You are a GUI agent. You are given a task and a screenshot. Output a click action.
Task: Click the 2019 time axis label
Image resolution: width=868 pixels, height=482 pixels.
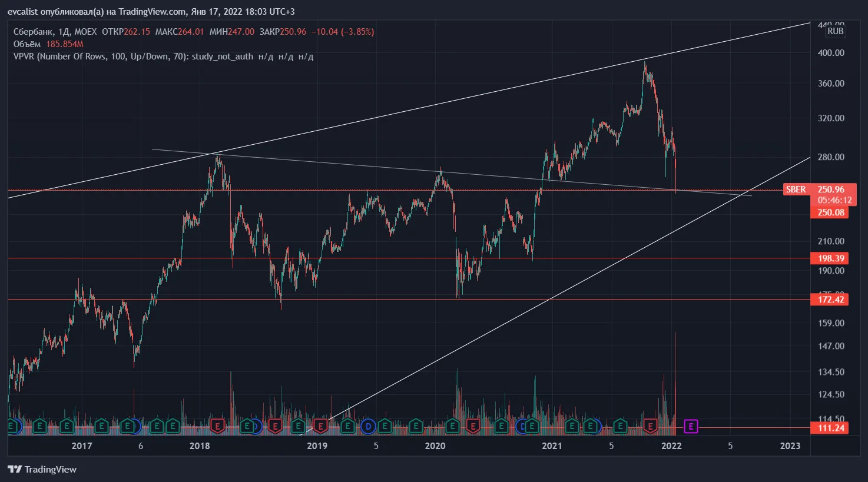coord(317,446)
